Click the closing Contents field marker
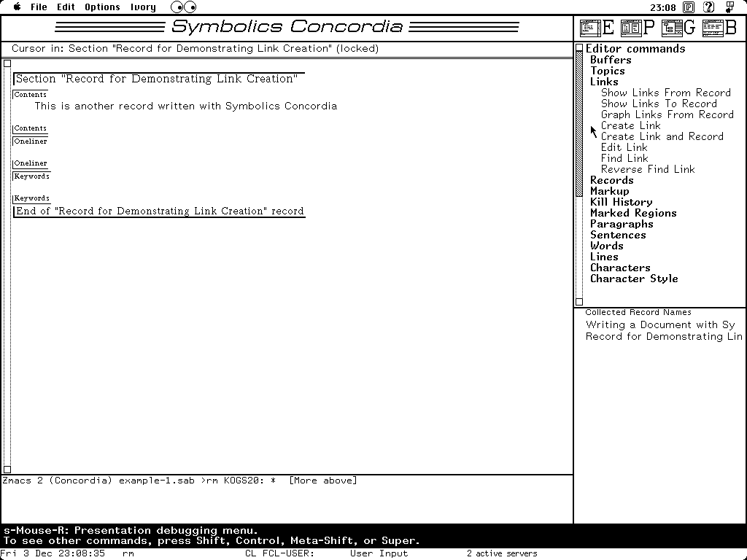The image size is (747, 560). [x=30, y=128]
